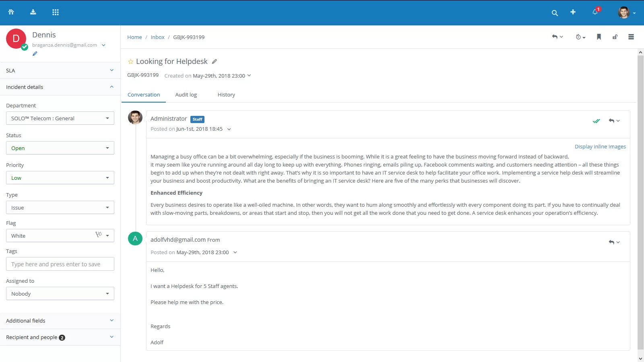Bookmark this ticket

(599, 37)
